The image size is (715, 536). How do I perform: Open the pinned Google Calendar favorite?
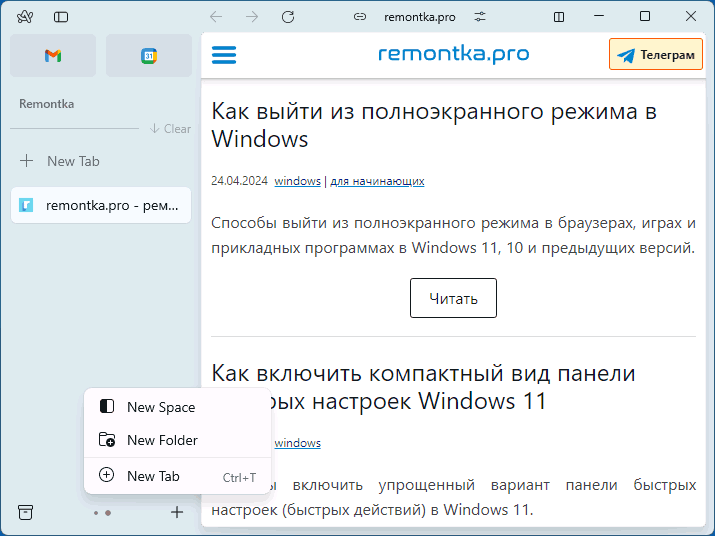tap(149, 56)
